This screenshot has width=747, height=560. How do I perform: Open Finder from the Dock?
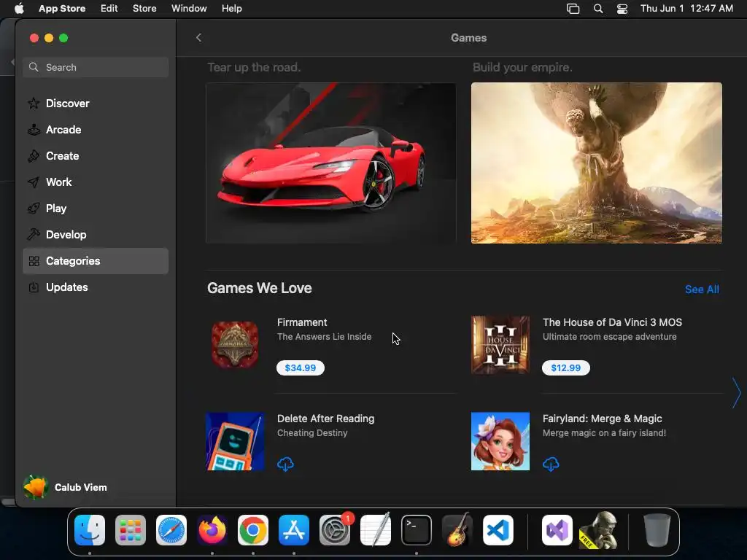90,530
